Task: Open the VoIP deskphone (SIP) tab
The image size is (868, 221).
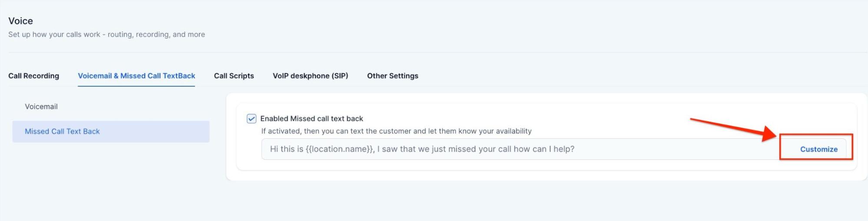Action: point(310,76)
